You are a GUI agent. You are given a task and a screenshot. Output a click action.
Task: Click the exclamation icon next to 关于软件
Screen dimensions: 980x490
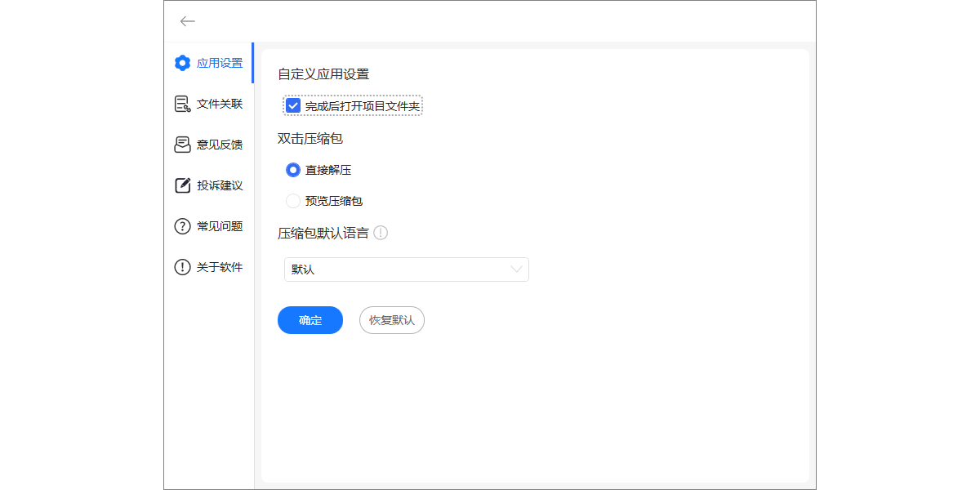pos(182,267)
